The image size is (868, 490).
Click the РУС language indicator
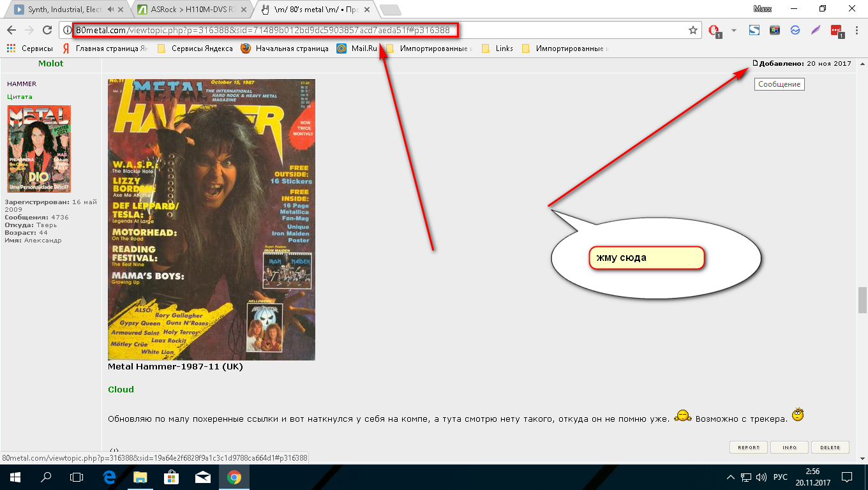(x=780, y=477)
